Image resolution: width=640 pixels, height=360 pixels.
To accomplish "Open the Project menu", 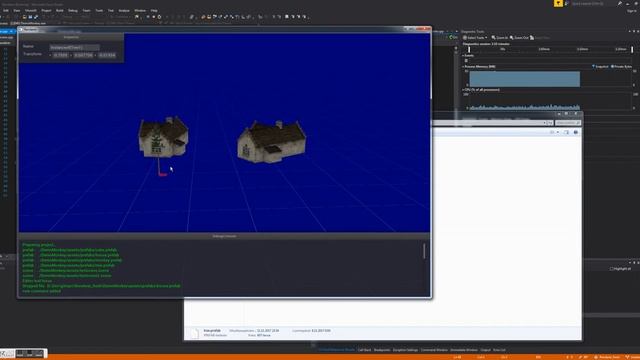I will tap(46, 10).
